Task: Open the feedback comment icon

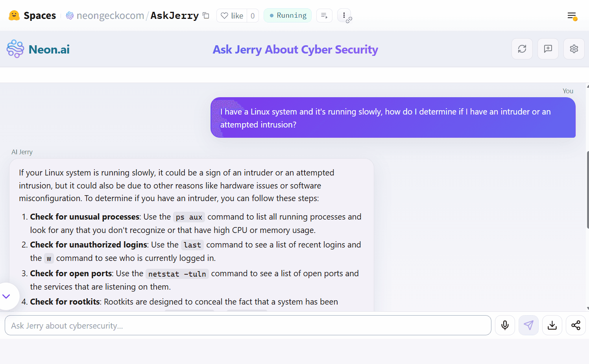Action: coord(548,49)
